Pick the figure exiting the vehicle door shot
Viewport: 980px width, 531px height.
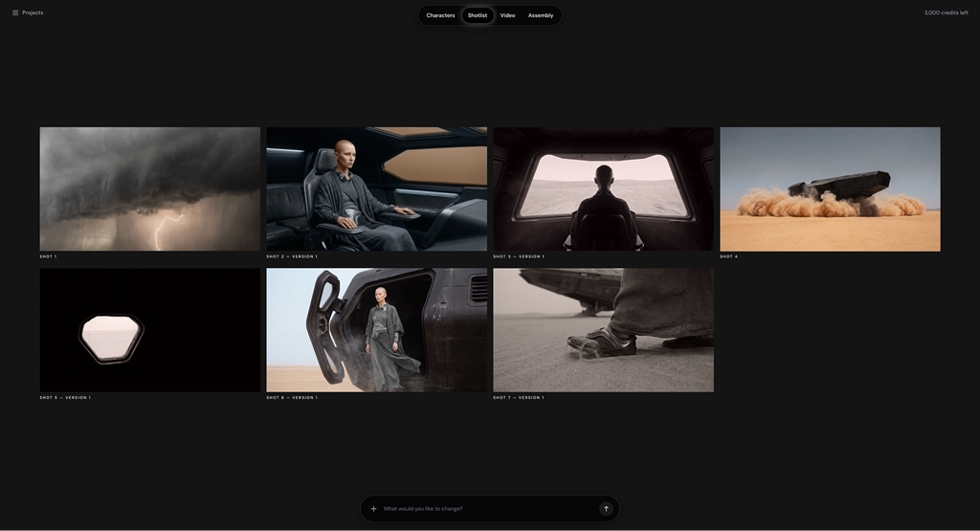(376, 330)
